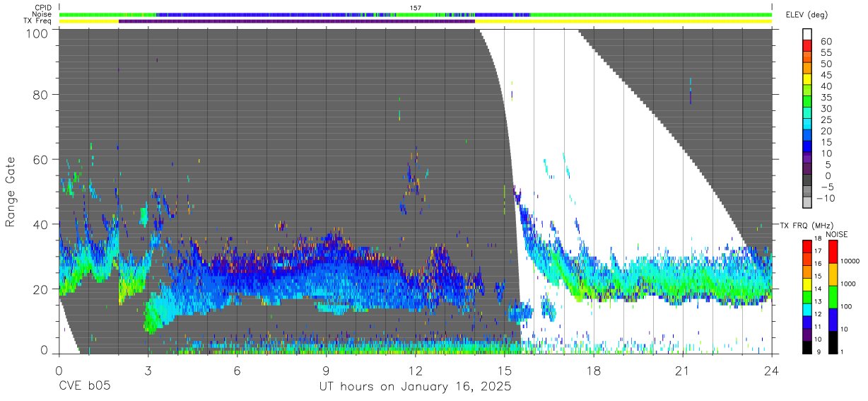Click the CPID label above the plot
The image size is (868, 401).
point(43,8)
